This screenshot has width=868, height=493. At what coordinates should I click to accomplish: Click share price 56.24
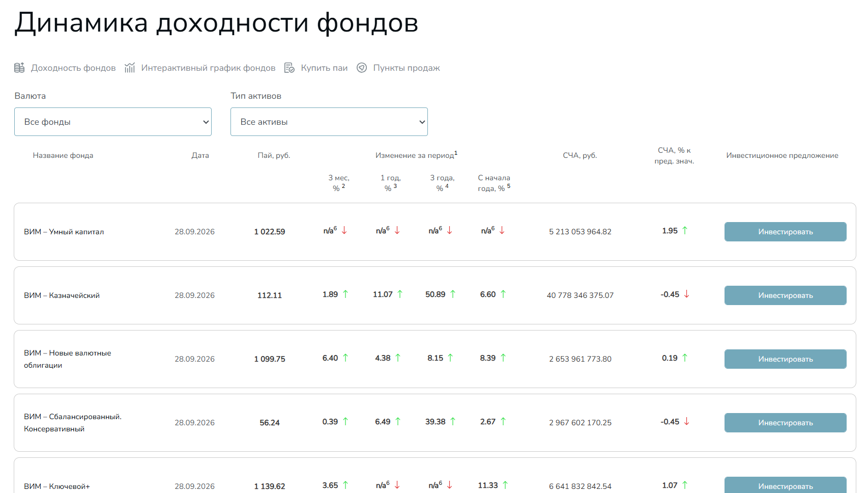tap(270, 423)
